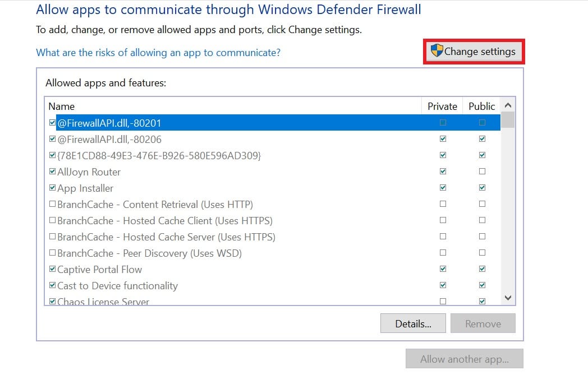Enable Private for BranchCache - Peer Discovery
The image size is (588, 375).
443,253
